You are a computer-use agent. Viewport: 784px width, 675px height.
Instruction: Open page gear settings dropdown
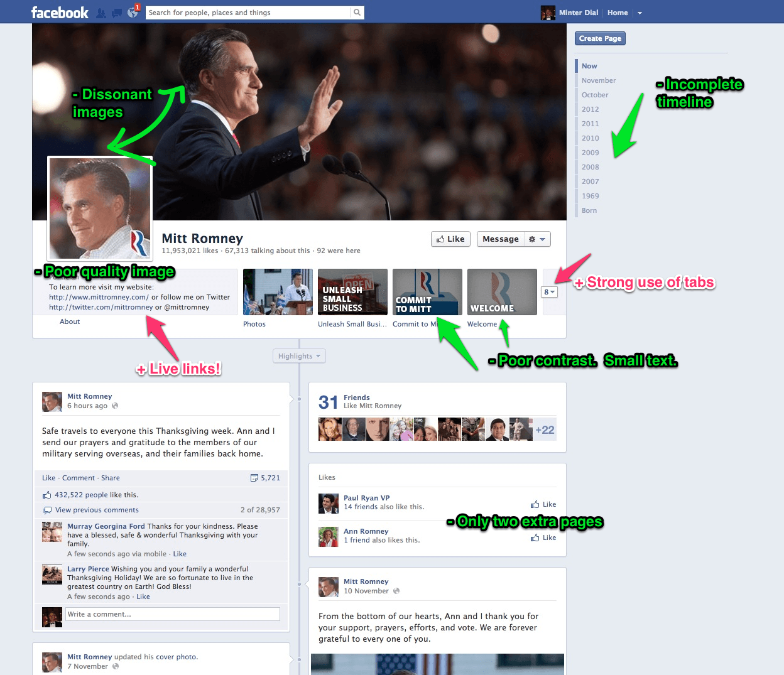click(x=538, y=239)
